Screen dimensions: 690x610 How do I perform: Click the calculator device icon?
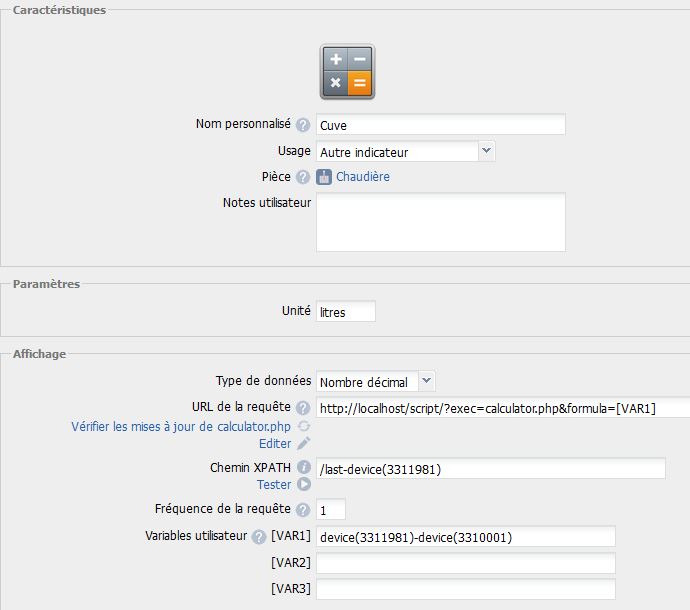[347, 72]
